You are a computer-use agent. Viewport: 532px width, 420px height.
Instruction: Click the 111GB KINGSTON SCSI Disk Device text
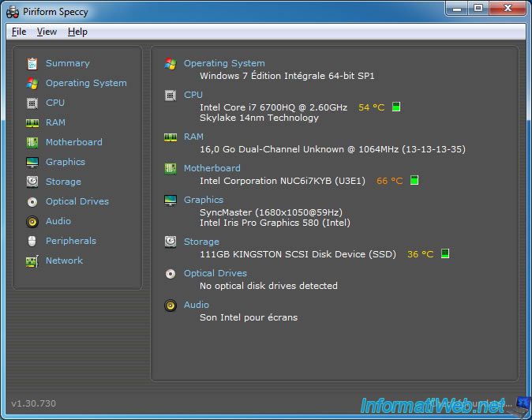pyautogui.click(x=298, y=254)
